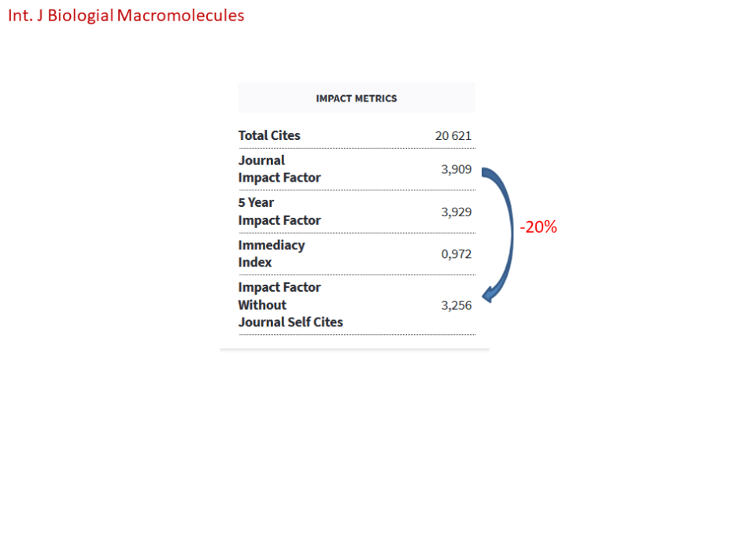Select the value 3,256
This screenshot has width=747, height=560.
[x=457, y=305]
